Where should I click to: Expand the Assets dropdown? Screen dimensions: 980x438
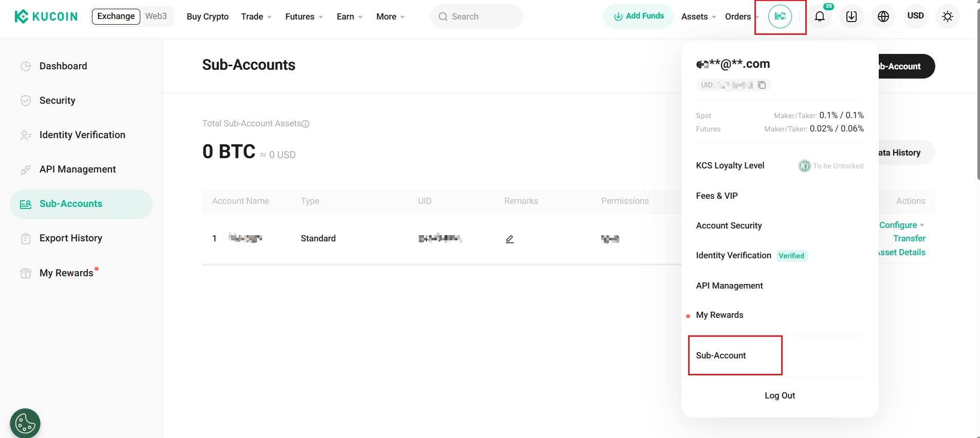pyautogui.click(x=698, y=17)
